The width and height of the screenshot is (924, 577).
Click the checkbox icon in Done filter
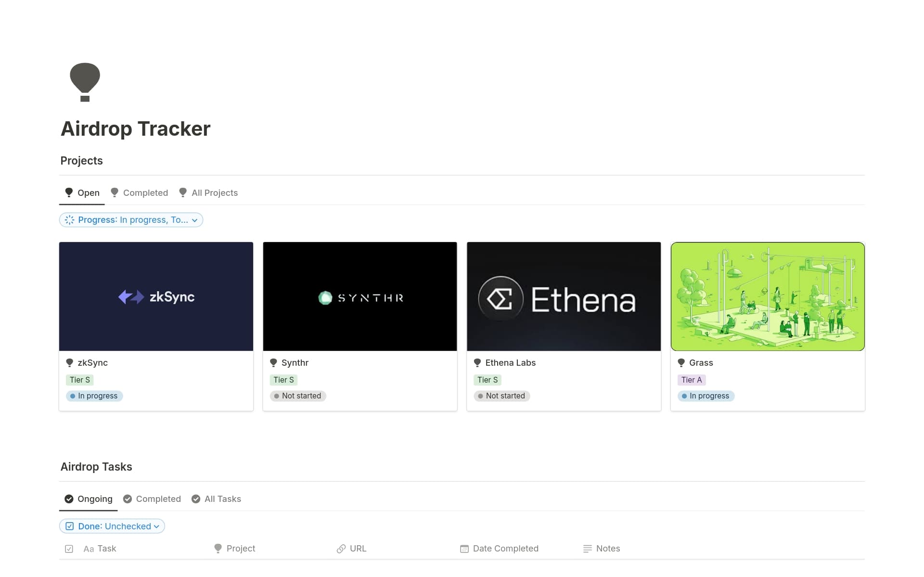(x=70, y=526)
